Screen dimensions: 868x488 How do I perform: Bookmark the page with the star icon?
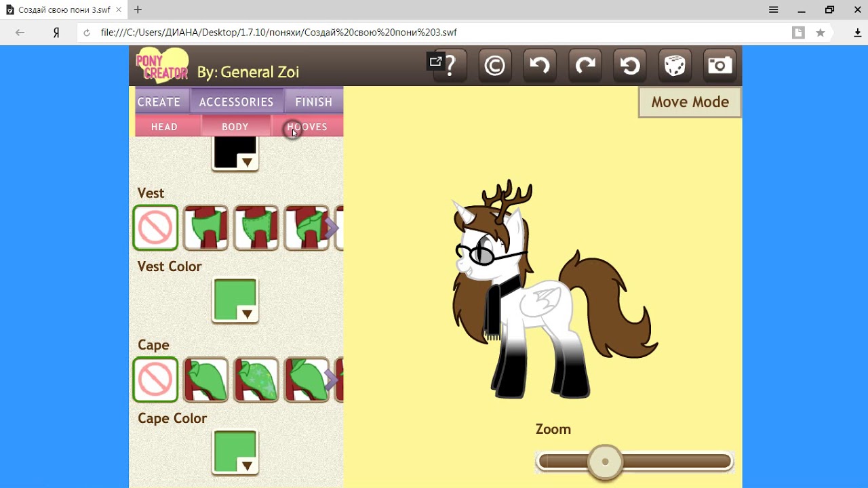point(821,33)
